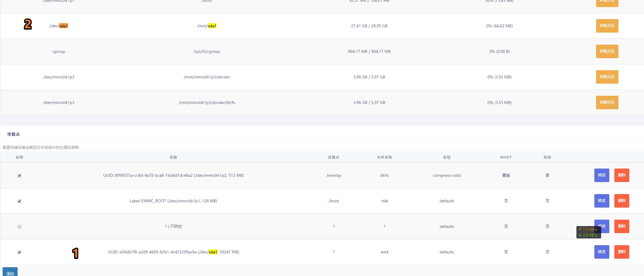The height and width of the screenshot is (276, 644).
Task: Click the ROOT column header
Action: pyautogui.click(x=506, y=157)
